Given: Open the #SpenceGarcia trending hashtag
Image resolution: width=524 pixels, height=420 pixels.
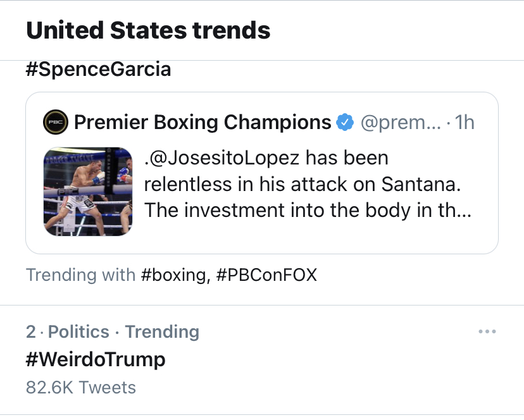Looking at the screenshot, I should point(98,70).
